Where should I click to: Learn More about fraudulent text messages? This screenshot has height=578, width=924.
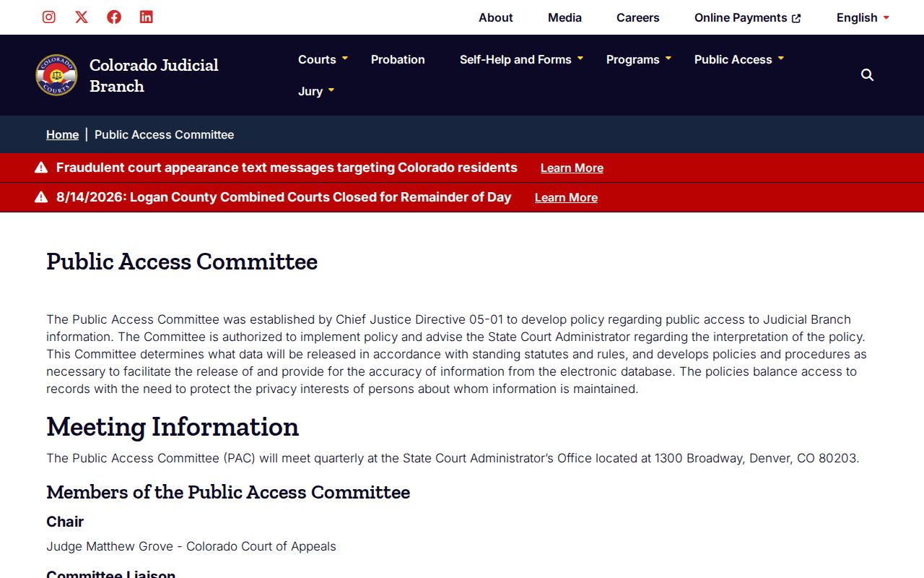pyautogui.click(x=572, y=168)
